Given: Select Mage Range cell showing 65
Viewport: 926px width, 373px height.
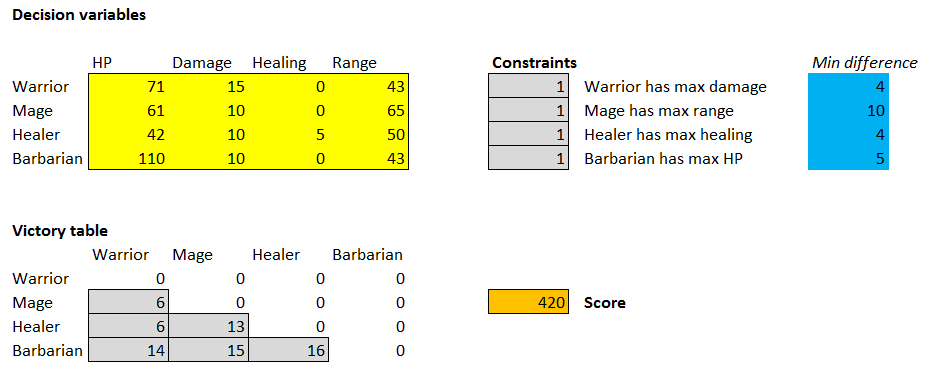Looking at the screenshot, I should (369, 111).
